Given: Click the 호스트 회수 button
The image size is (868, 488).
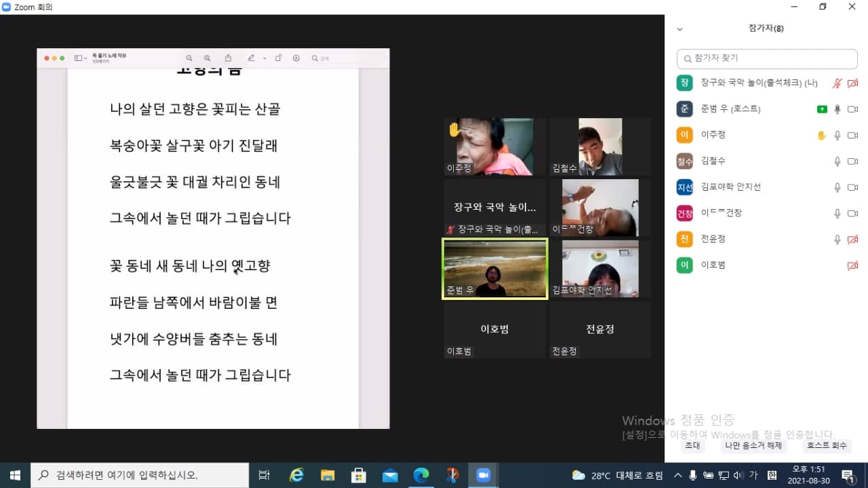Looking at the screenshot, I should 827,446.
